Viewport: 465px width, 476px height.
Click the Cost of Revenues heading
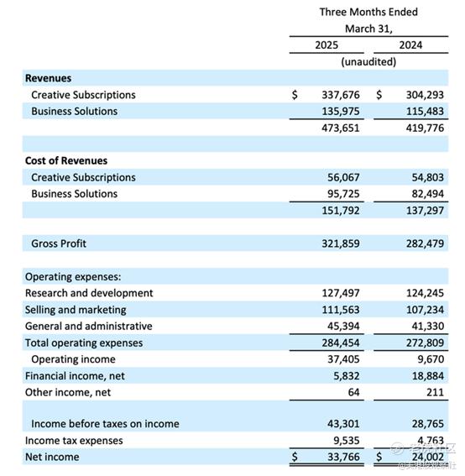[66, 160]
